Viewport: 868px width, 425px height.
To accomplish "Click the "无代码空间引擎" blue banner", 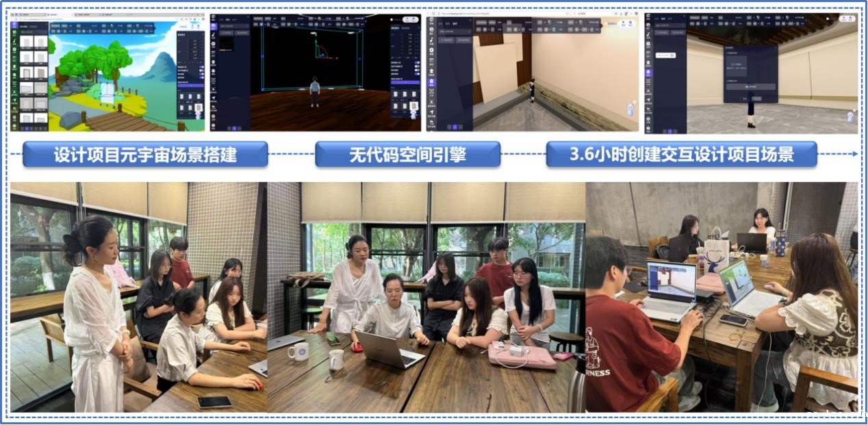I will 407,155.
